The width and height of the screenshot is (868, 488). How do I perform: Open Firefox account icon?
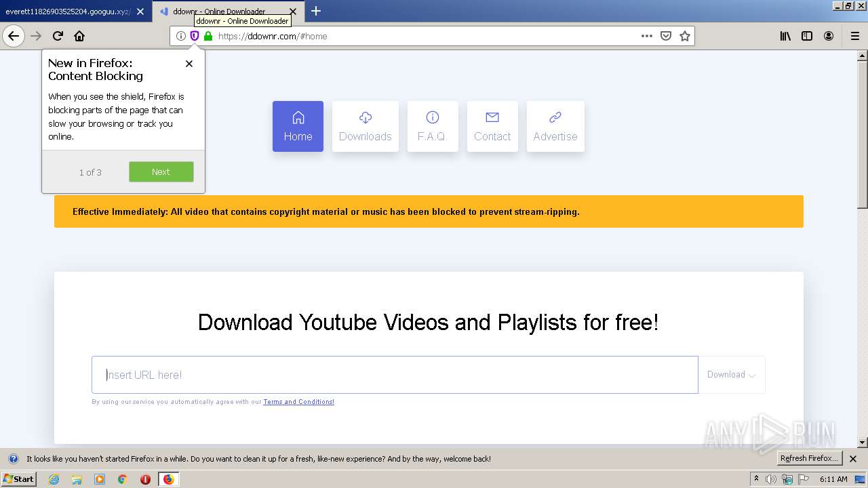coord(829,36)
